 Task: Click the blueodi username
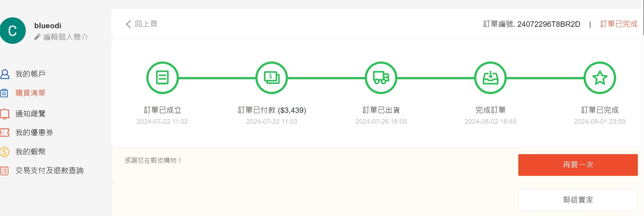(x=48, y=26)
